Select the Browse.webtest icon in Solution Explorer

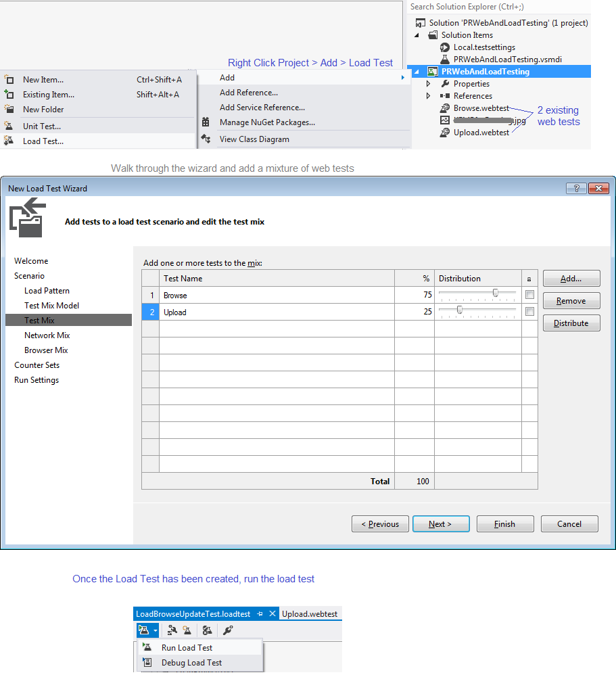click(x=444, y=108)
